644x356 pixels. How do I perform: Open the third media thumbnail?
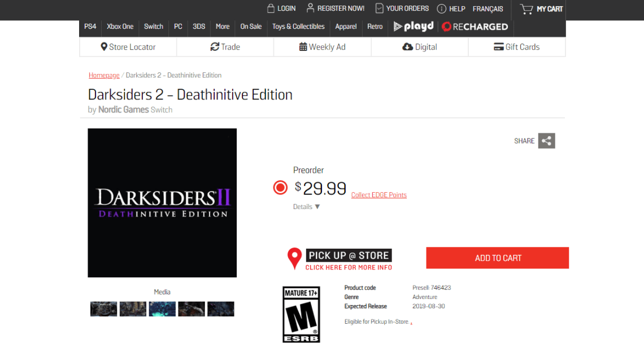tap(162, 309)
